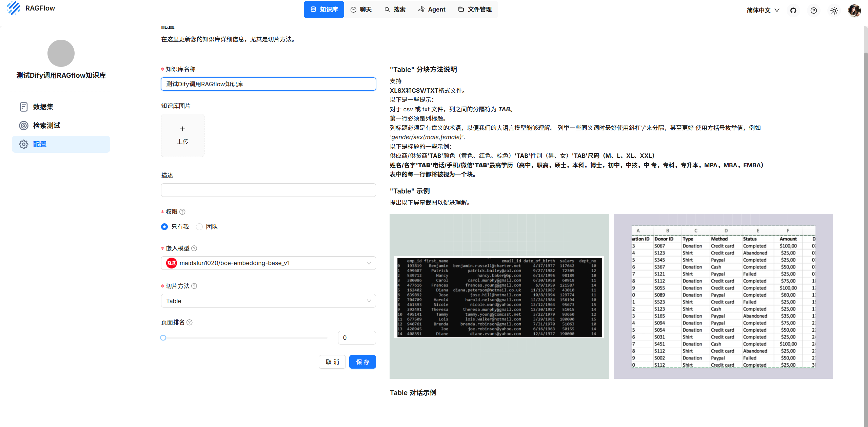Image resolution: width=868 pixels, height=427 pixels.
Task: Click the RAGFlow logo icon
Action: [14, 8]
